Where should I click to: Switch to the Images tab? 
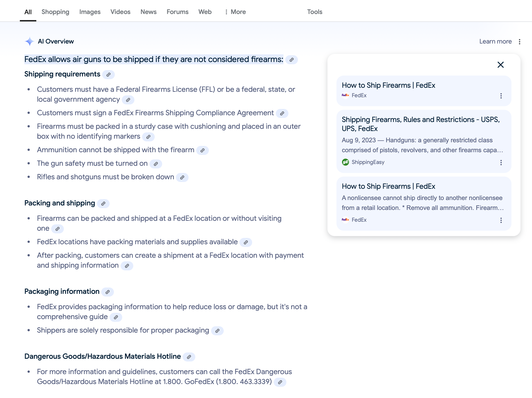tap(90, 12)
